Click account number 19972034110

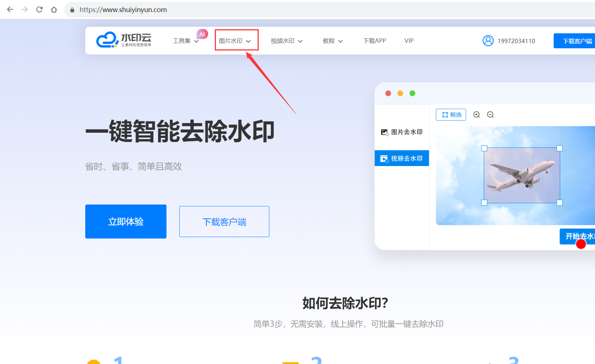[x=516, y=41]
